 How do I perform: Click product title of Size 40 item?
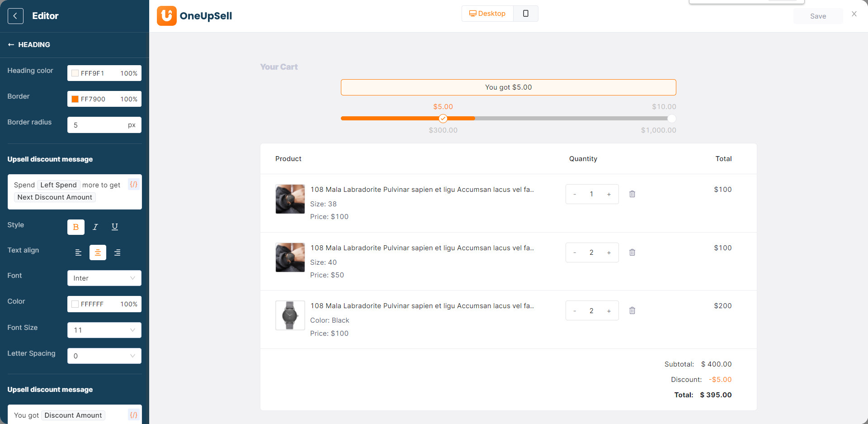coord(422,248)
